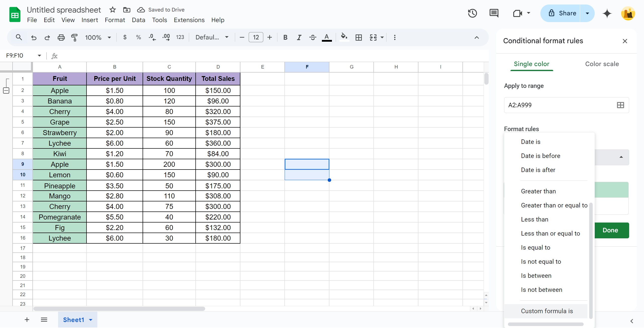The width and height of the screenshot is (644, 328).
Task: Open the Data menu
Action: [139, 20]
